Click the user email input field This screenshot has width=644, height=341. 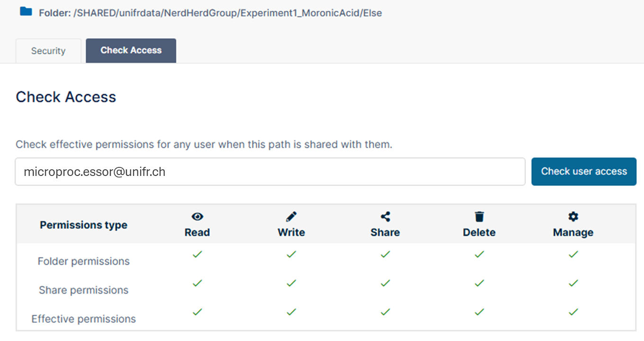(270, 172)
